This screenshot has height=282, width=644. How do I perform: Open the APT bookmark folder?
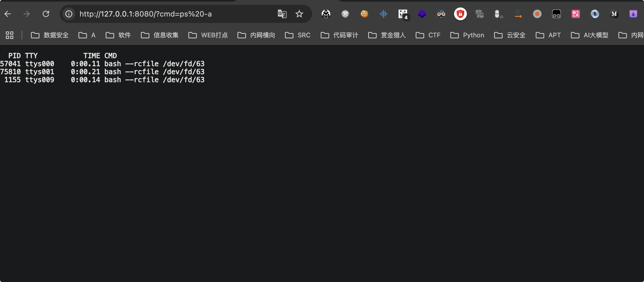pyautogui.click(x=548, y=35)
